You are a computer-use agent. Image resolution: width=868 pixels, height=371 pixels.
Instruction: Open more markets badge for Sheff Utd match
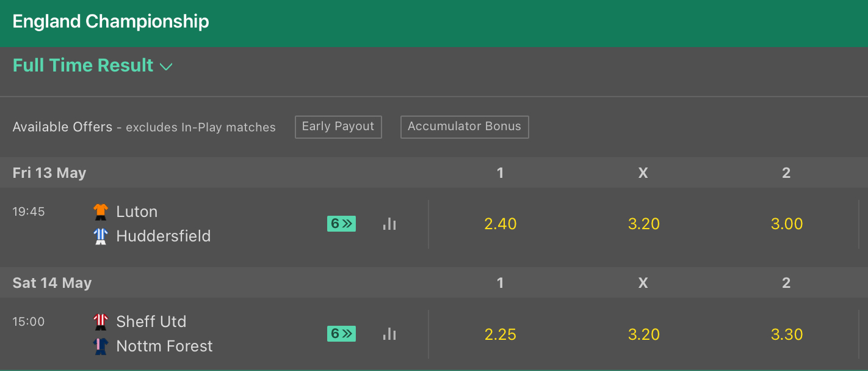[x=342, y=334]
